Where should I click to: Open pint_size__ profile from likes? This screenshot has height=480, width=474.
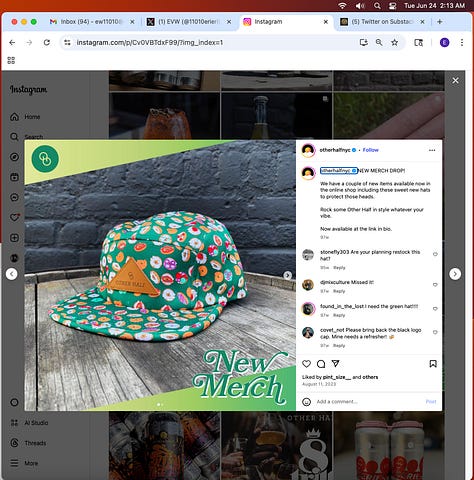[x=337, y=377]
